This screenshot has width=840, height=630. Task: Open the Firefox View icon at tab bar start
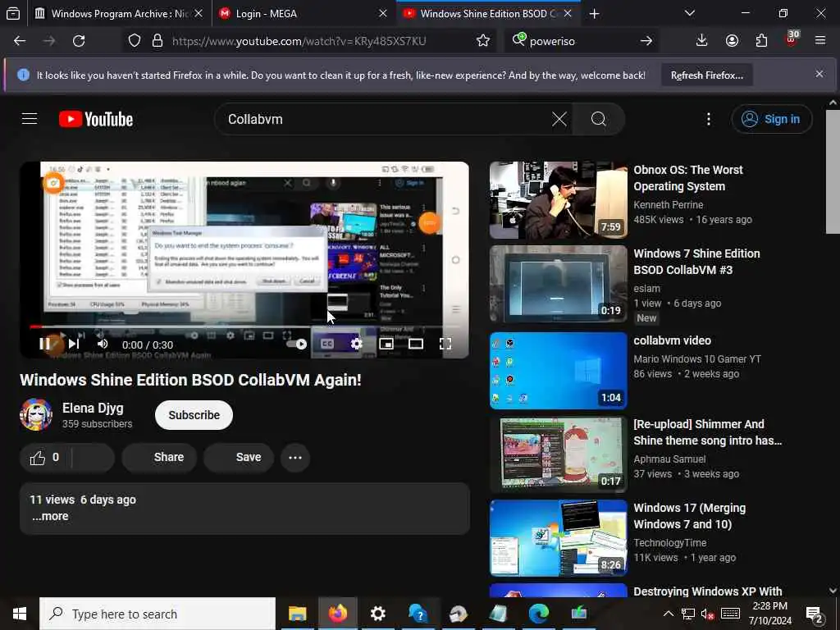[x=13, y=13]
